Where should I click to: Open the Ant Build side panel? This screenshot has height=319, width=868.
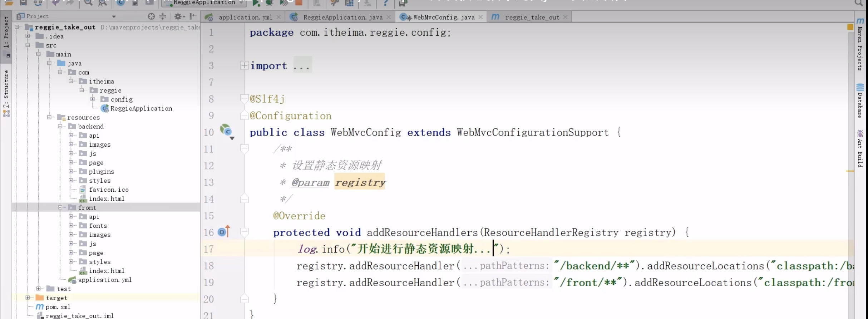click(x=860, y=148)
